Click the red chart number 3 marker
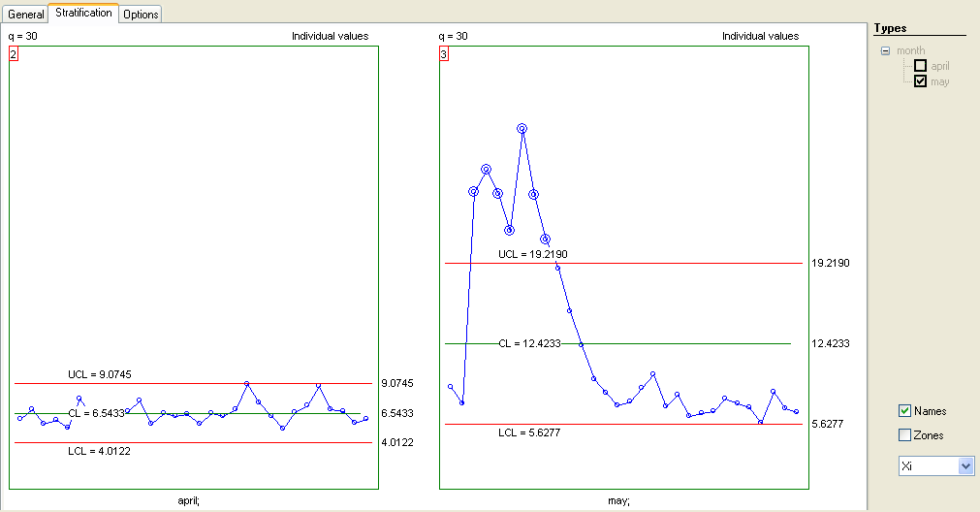980x512 pixels. (x=444, y=55)
